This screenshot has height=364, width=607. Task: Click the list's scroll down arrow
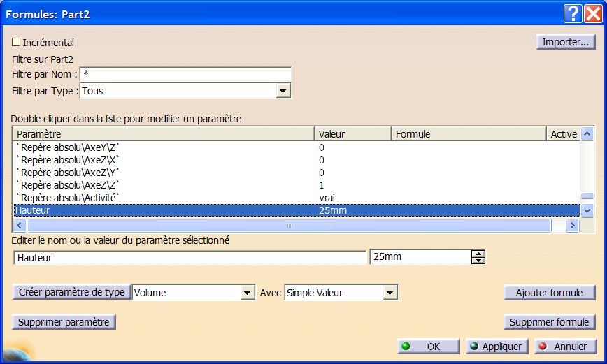point(587,211)
